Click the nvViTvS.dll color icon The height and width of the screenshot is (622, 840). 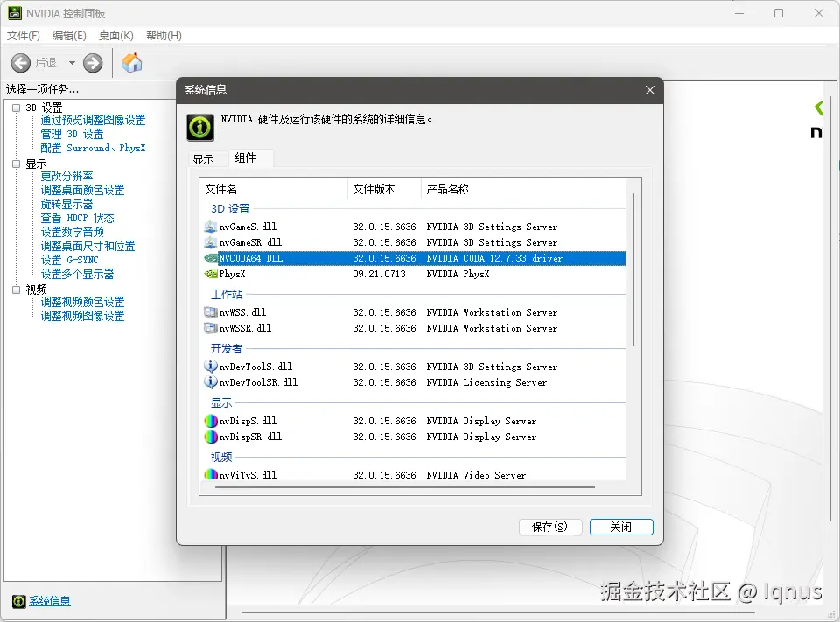211,475
